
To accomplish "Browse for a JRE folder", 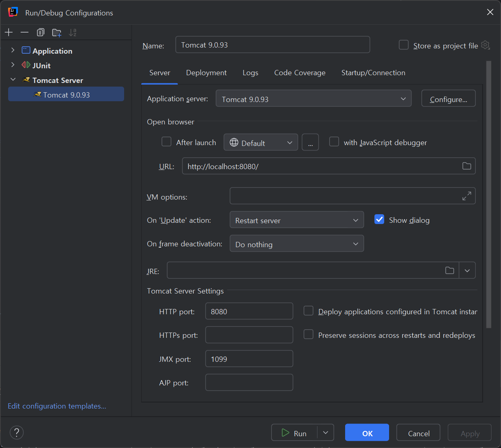I will point(449,270).
